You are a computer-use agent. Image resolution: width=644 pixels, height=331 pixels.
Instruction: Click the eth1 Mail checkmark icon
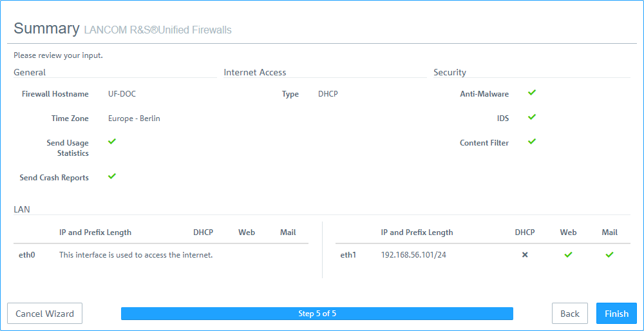tap(609, 255)
